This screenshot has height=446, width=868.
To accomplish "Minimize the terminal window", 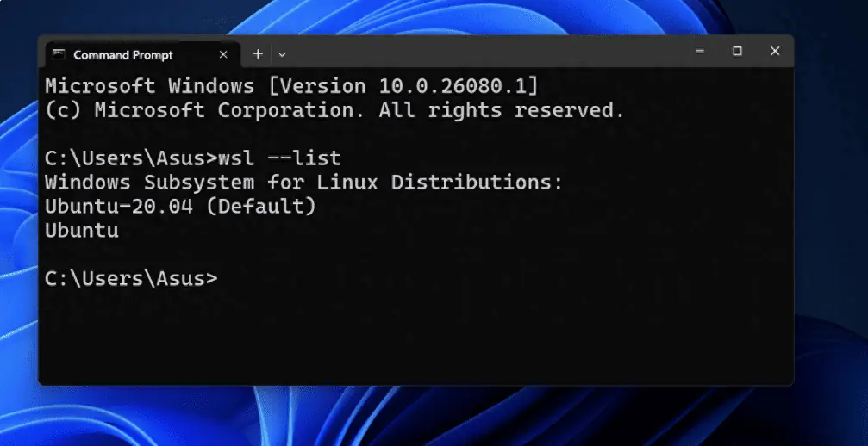I will 700,52.
